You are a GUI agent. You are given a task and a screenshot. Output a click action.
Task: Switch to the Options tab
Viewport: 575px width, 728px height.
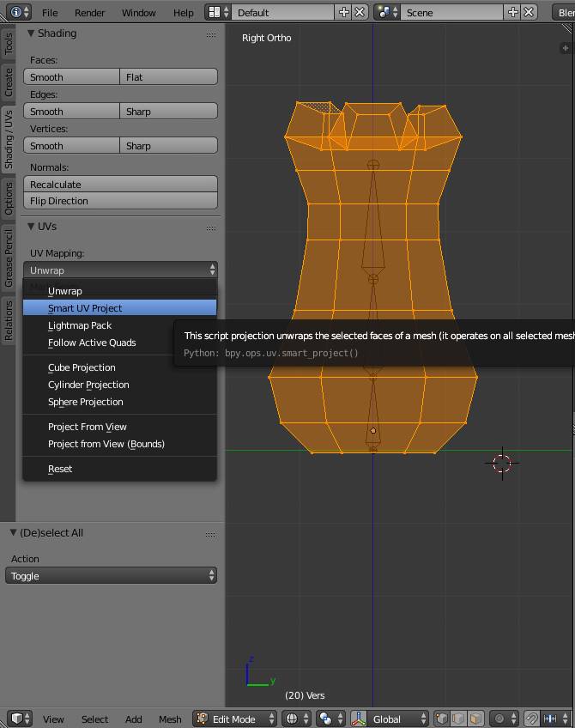pos(8,198)
